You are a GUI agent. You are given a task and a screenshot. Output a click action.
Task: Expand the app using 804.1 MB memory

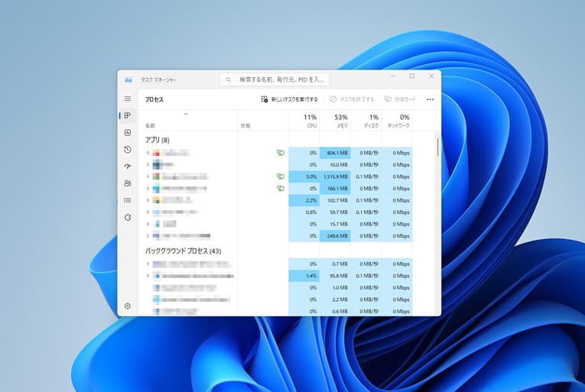148,153
